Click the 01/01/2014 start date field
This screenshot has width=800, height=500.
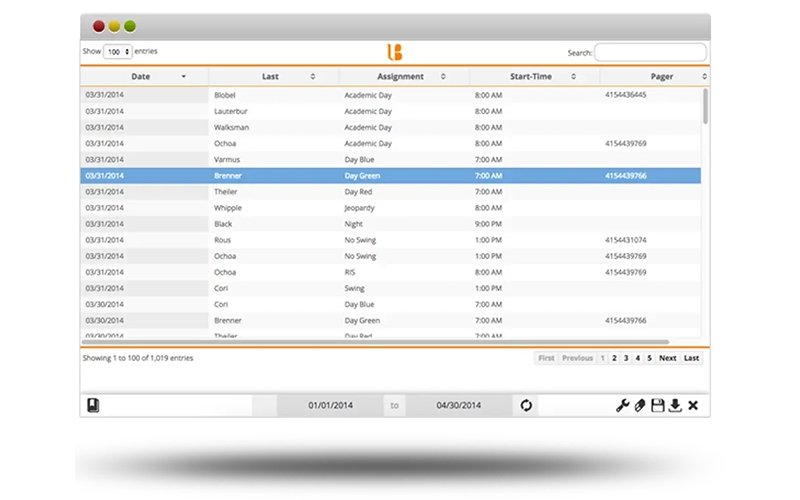click(x=330, y=405)
